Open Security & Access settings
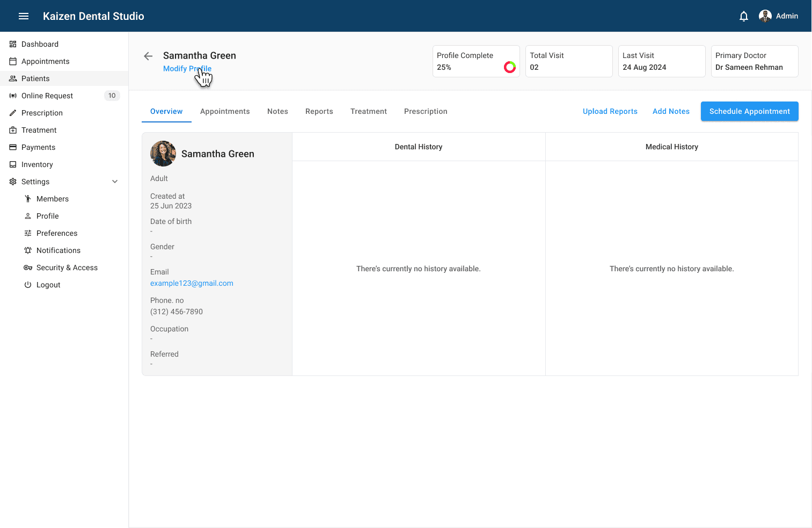This screenshot has height=528, width=812. pos(67,267)
